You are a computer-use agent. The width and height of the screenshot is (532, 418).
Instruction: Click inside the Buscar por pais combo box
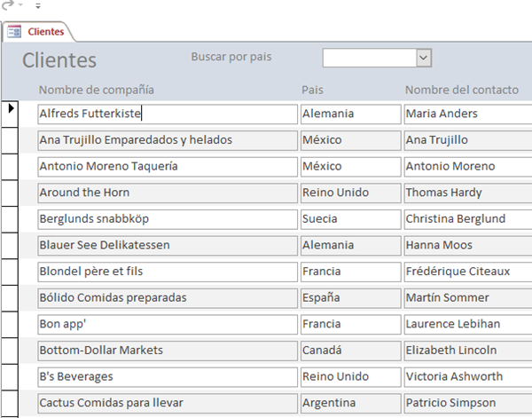point(368,58)
